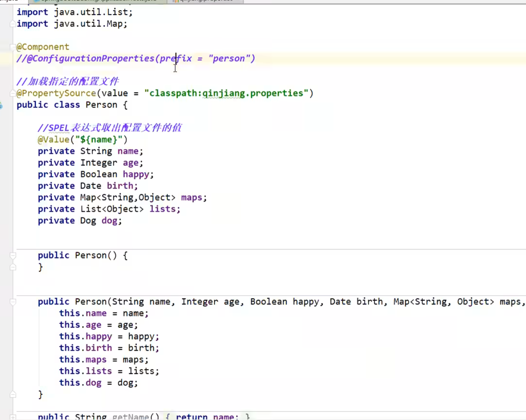The height and width of the screenshot is (420, 526).
Task: Click the Map<String,Object> maps field declaration
Action: 122,197
